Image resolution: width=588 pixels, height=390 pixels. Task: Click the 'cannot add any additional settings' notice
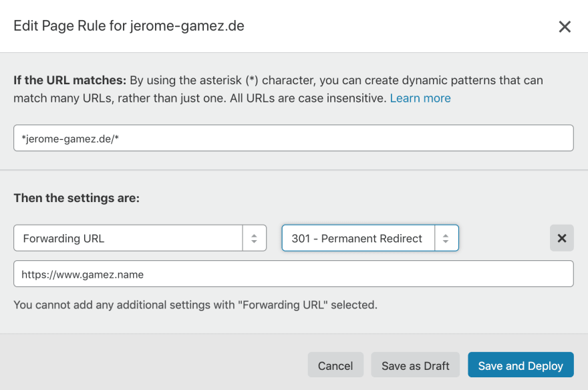195,305
